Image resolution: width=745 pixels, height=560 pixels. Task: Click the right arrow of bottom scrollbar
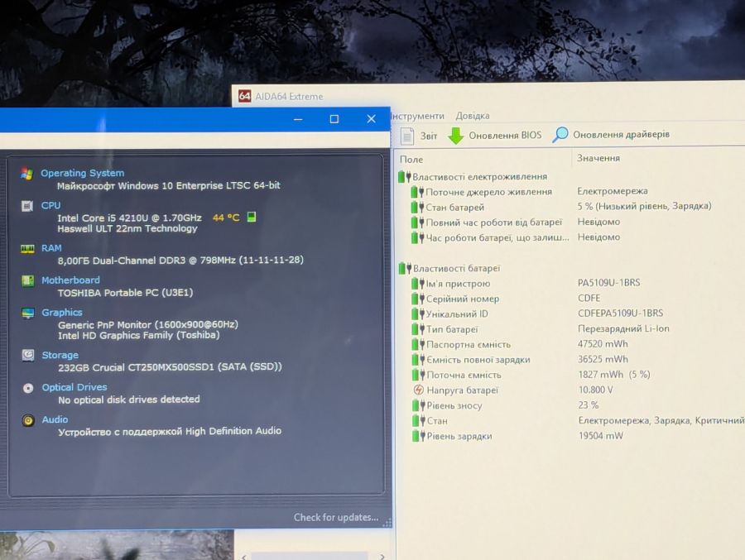click(x=382, y=556)
